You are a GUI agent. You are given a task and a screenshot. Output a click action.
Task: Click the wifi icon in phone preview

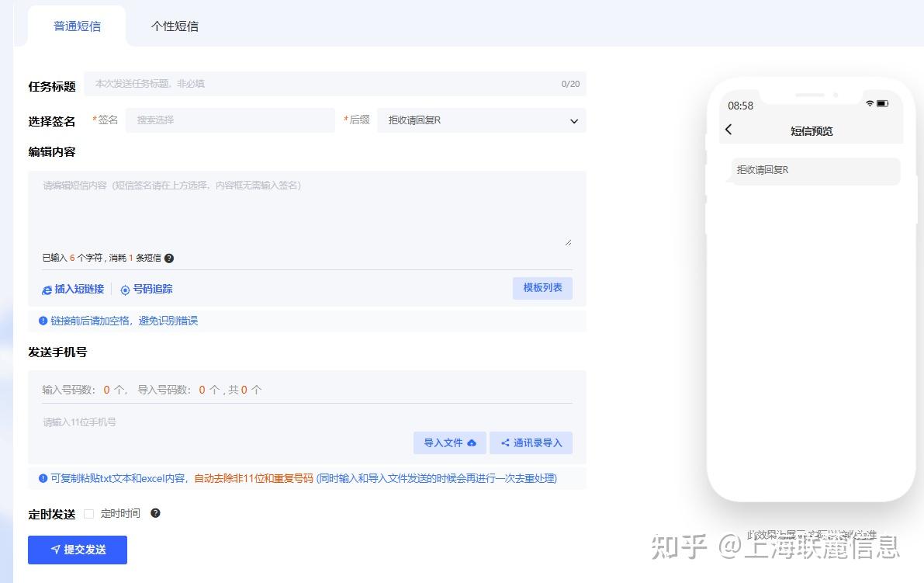(870, 103)
